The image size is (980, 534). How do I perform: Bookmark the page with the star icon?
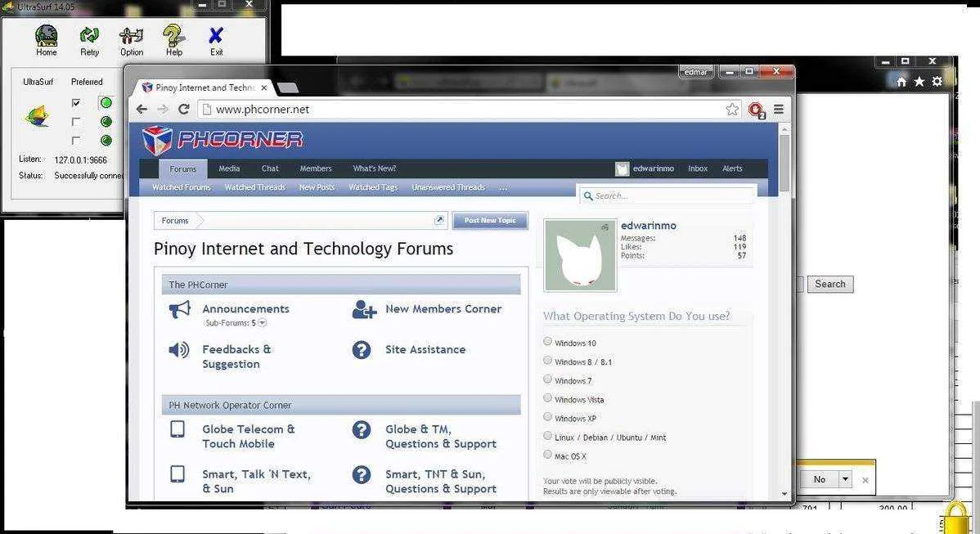click(x=732, y=110)
